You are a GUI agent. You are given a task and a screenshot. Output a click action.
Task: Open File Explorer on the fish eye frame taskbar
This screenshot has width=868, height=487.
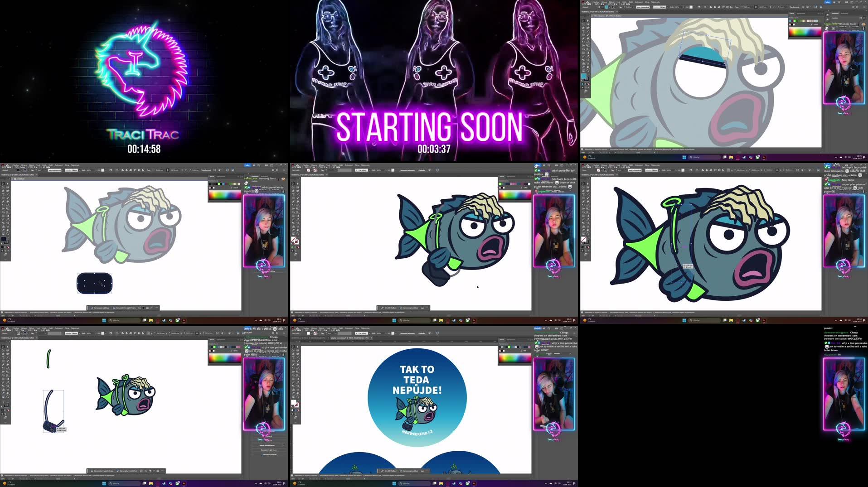pyautogui.click(x=731, y=157)
